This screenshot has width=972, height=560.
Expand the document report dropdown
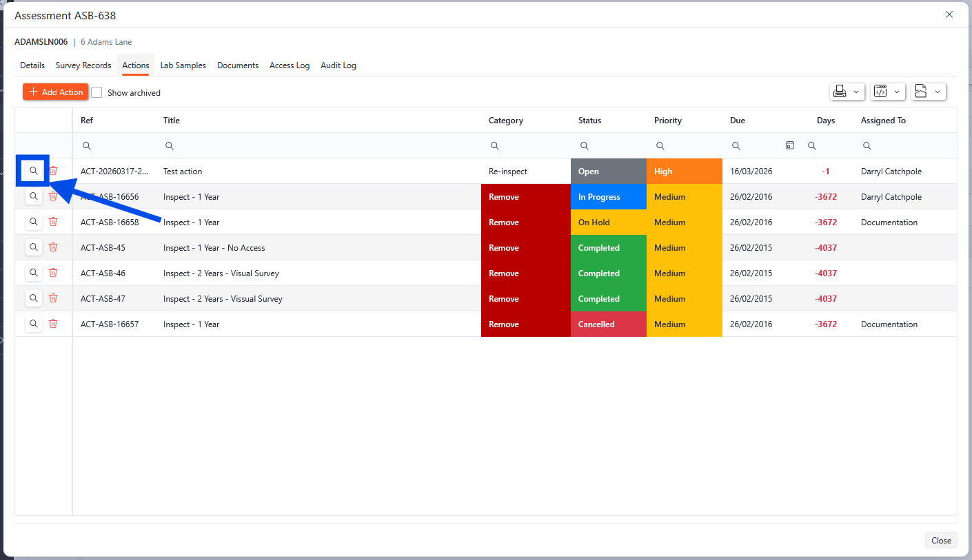[928, 92]
